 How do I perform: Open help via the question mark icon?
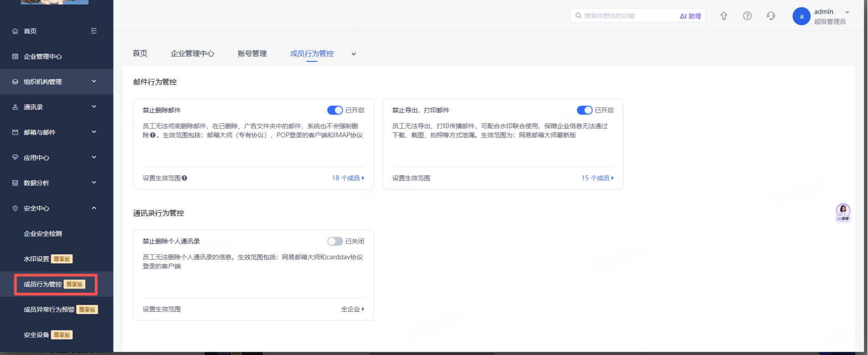[747, 16]
